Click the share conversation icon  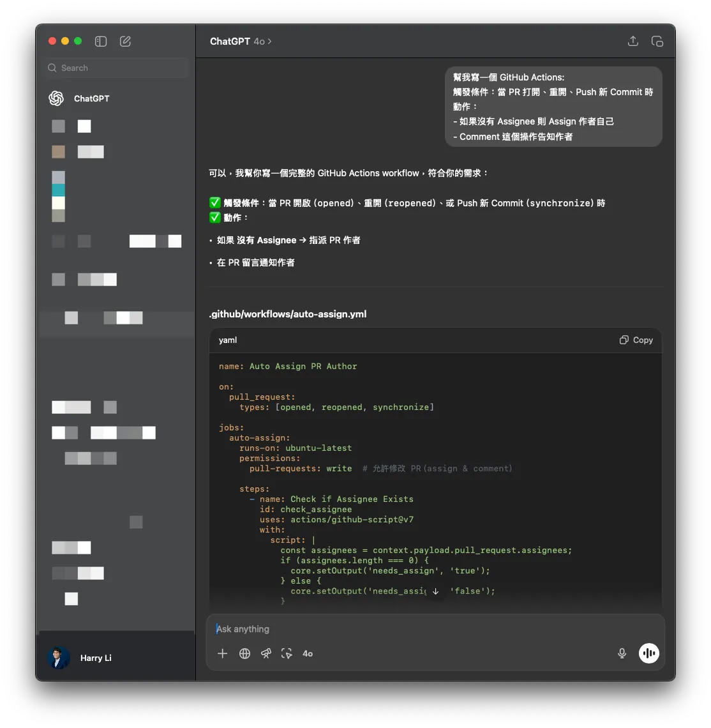632,42
